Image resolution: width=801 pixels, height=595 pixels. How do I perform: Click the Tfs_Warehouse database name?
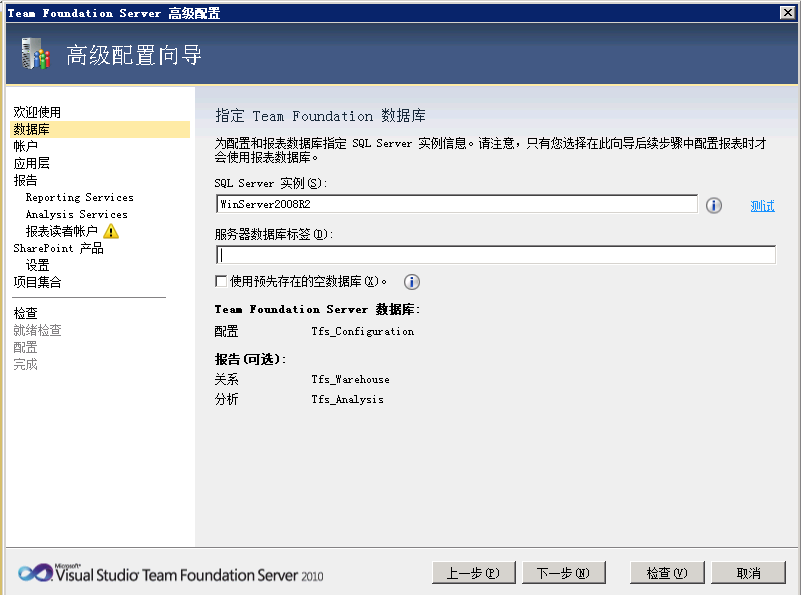(350, 379)
